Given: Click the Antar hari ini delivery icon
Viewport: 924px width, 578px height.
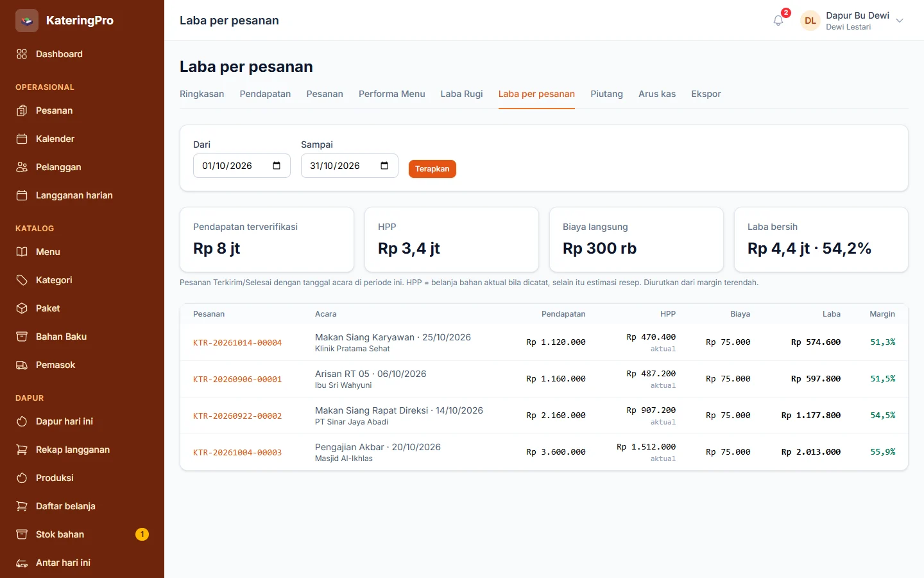Looking at the screenshot, I should point(22,563).
